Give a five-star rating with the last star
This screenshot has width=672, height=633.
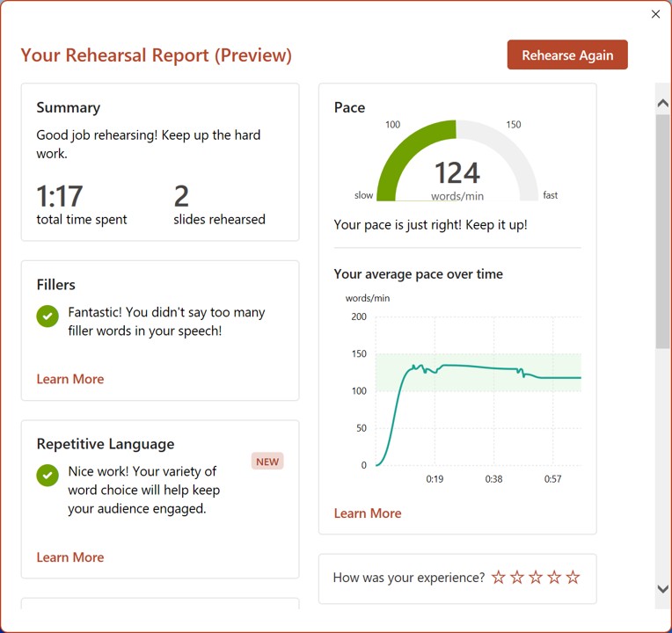tap(573, 578)
